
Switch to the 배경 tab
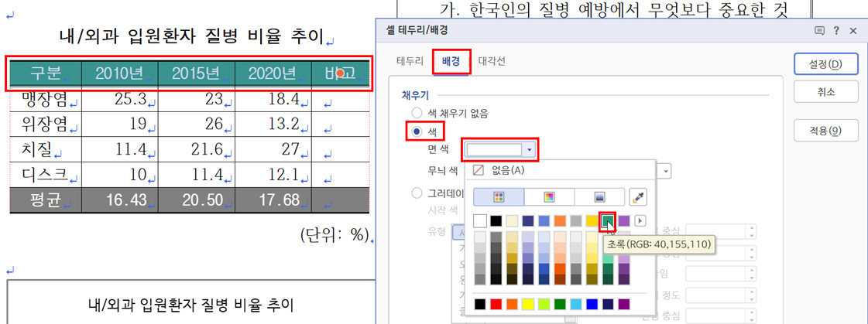coord(451,61)
